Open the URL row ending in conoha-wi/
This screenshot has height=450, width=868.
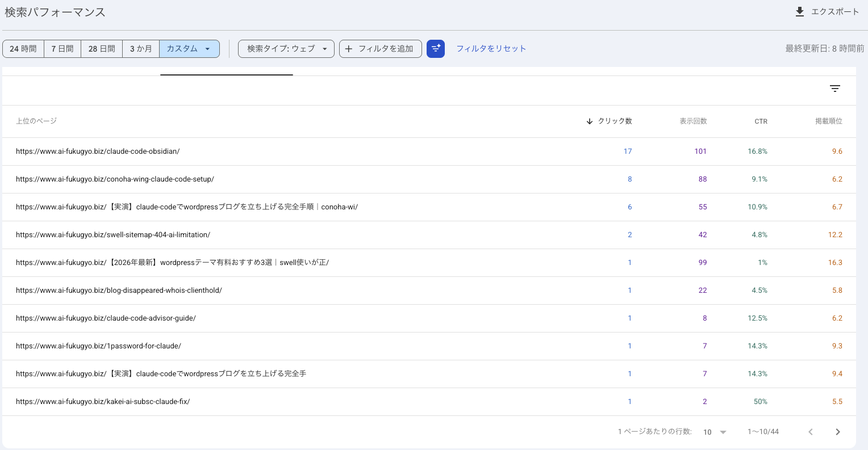point(429,207)
